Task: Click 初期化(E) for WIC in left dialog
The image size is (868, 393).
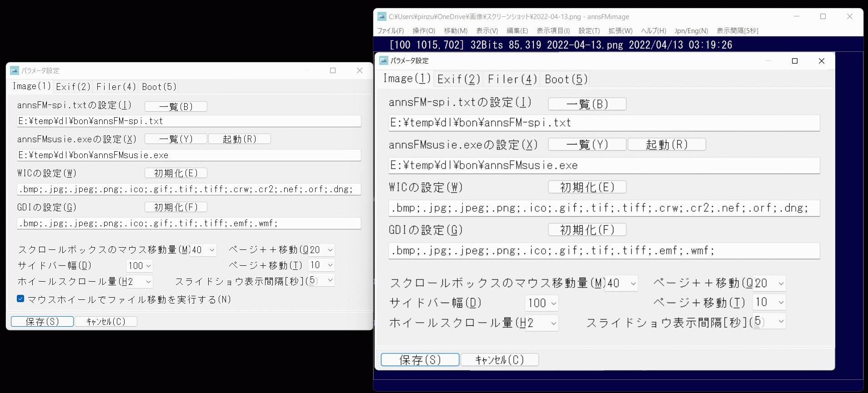Action: pos(176,173)
